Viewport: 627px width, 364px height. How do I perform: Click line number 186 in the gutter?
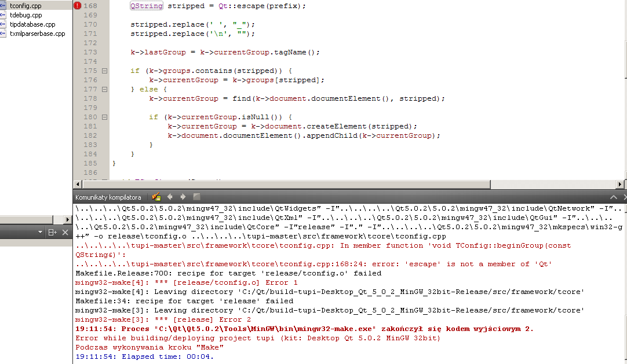click(x=90, y=172)
